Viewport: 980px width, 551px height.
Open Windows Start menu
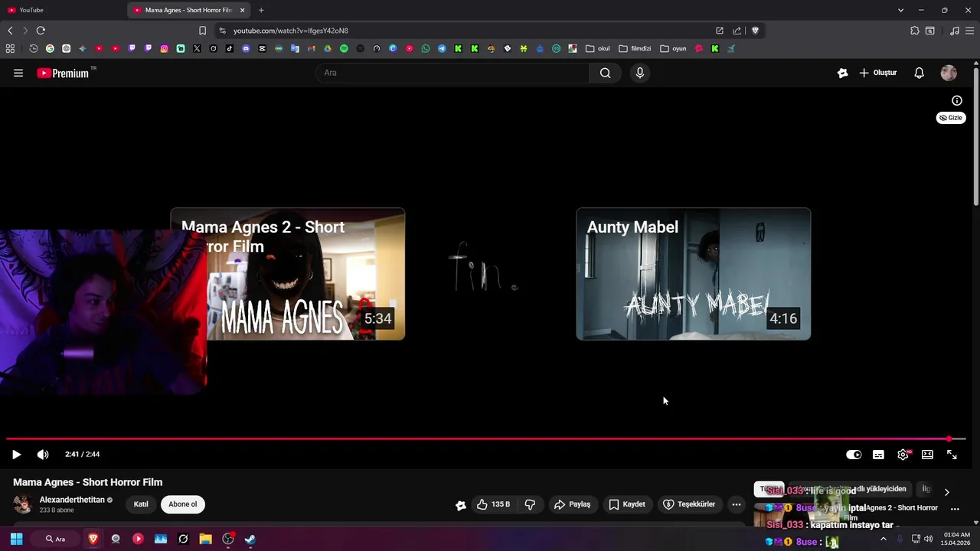point(16,539)
